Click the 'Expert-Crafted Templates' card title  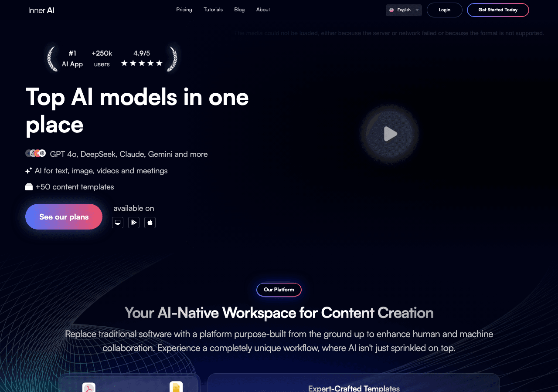point(354,388)
